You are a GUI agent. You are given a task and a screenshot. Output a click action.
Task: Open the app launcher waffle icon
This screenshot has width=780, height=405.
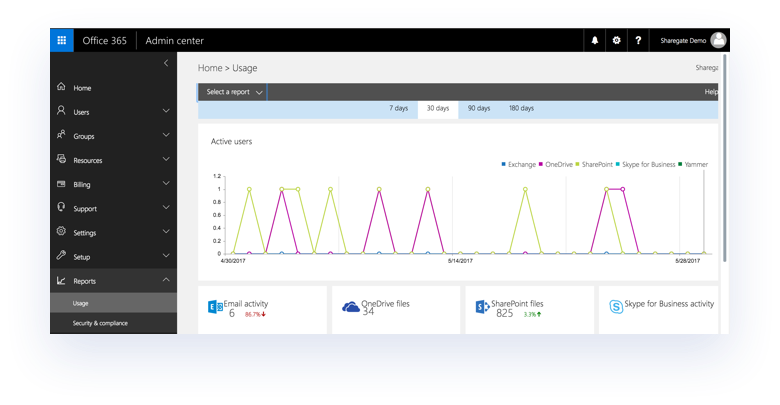pyautogui.click(x=62, y=40)
